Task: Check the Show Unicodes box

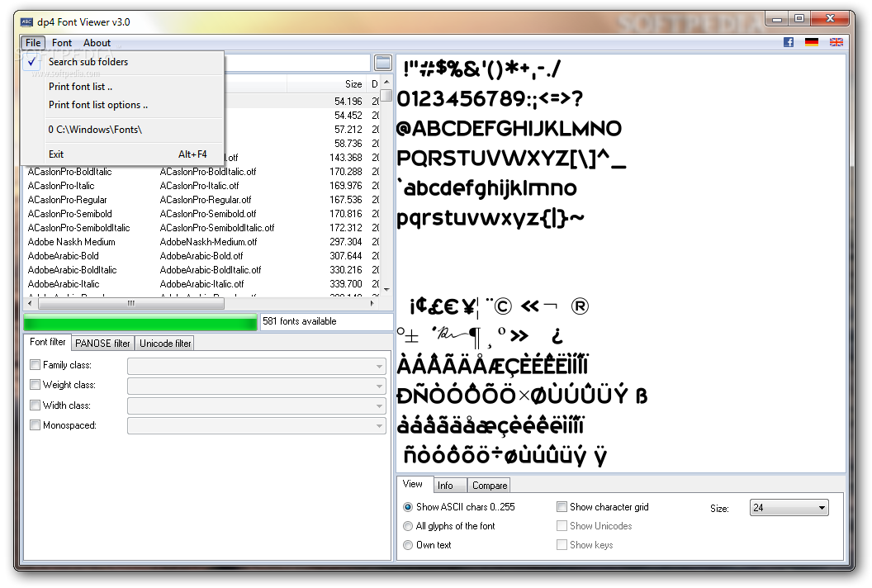Action: (x=562, y=526)
